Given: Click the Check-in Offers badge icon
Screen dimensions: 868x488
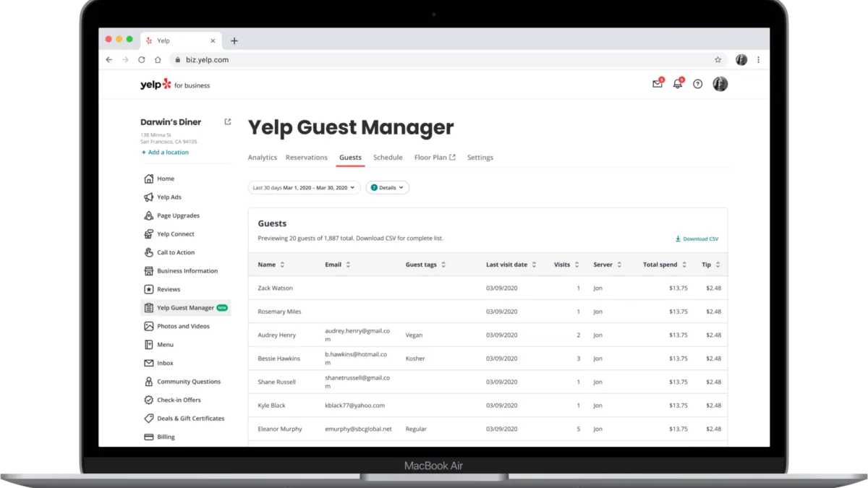Looking at the screenshot, I should tap(149, 400).
